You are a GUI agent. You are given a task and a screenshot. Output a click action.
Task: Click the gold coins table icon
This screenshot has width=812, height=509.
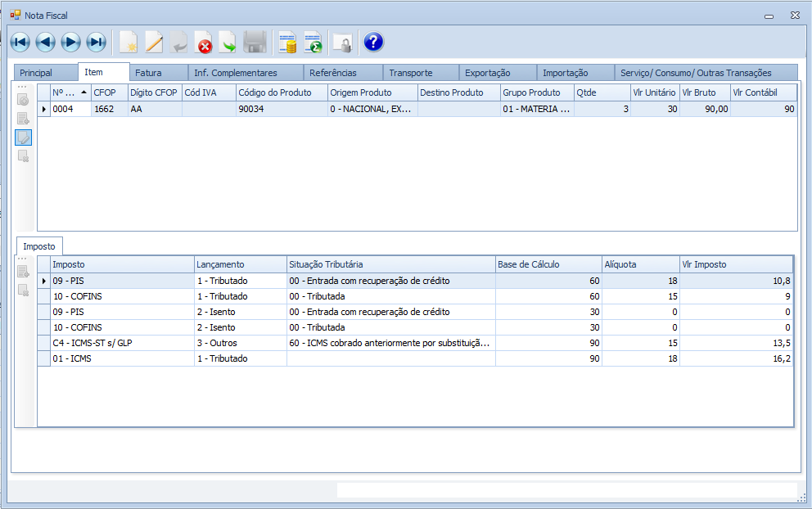click(287, 43)
